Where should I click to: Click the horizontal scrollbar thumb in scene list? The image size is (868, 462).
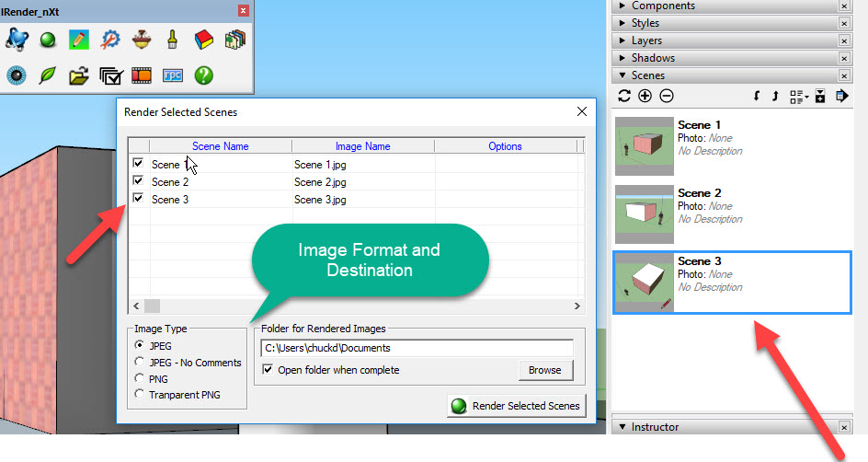(x=153, y=306)
